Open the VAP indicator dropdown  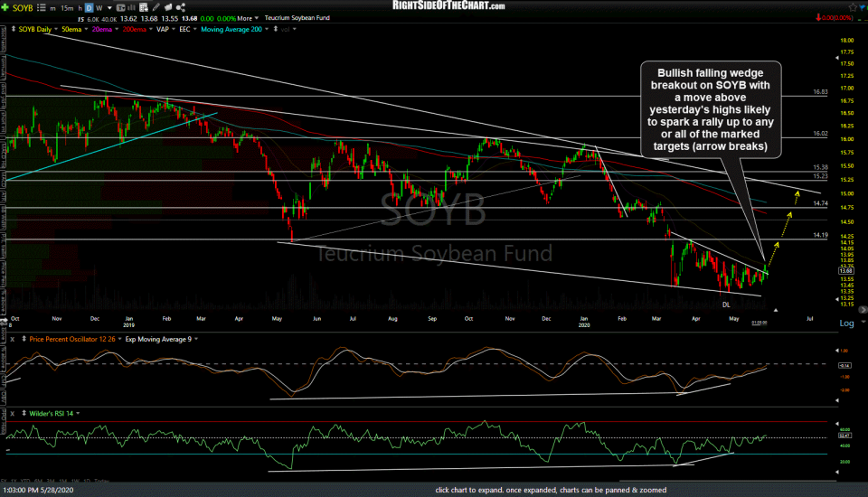(x=174, y=29)
